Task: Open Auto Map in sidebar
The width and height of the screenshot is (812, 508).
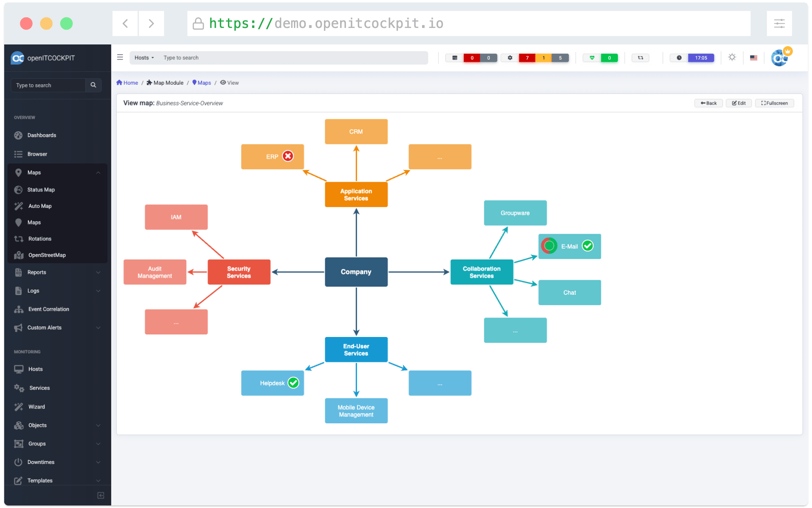Action: coord(40,206)
